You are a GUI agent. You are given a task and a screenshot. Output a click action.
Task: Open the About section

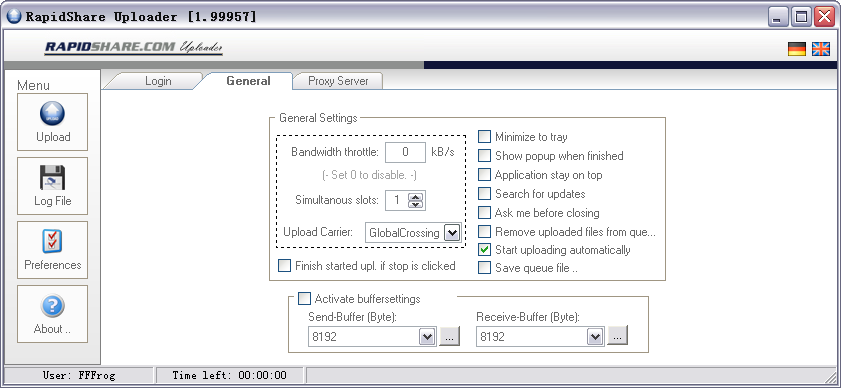[53, 313]
